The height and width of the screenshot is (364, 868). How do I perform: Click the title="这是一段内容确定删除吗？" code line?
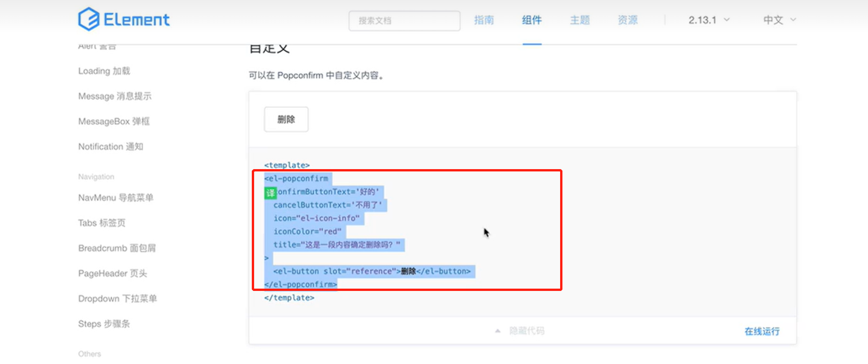tap(337, 245)
